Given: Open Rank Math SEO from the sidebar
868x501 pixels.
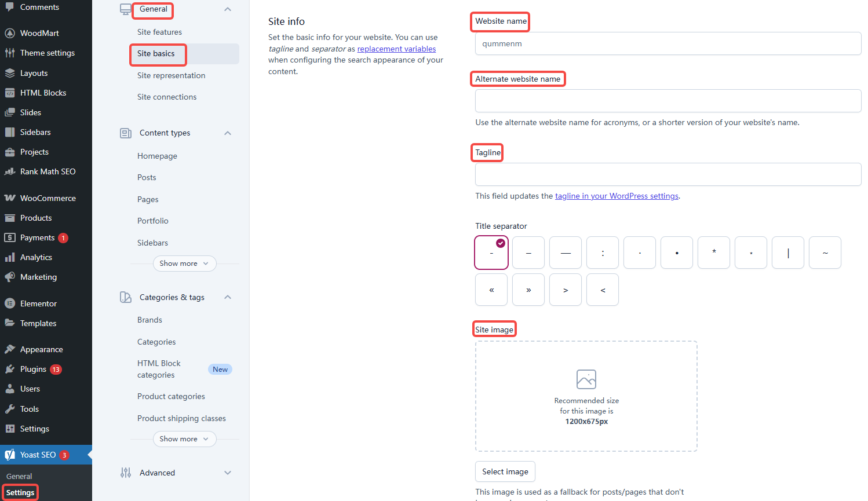Looking at the screenshot, I should [x=10, y=171].
